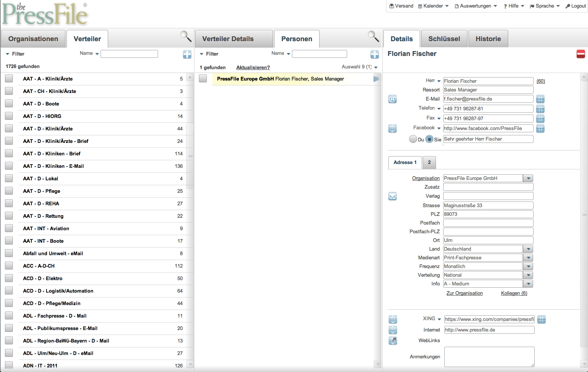This screenshot has width=588, height=372.
Task: Open the Medienart dropdown
Action: click(528, 258)
